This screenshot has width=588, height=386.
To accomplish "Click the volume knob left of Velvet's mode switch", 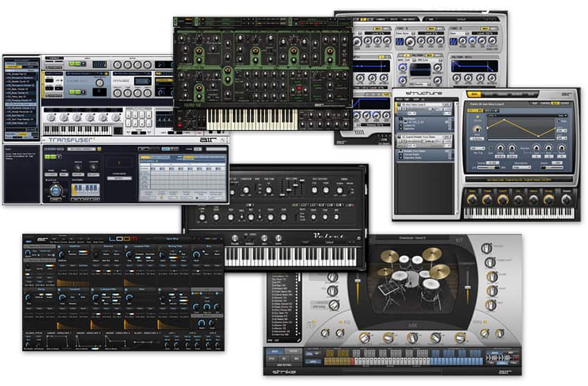I will click(235, 238).
